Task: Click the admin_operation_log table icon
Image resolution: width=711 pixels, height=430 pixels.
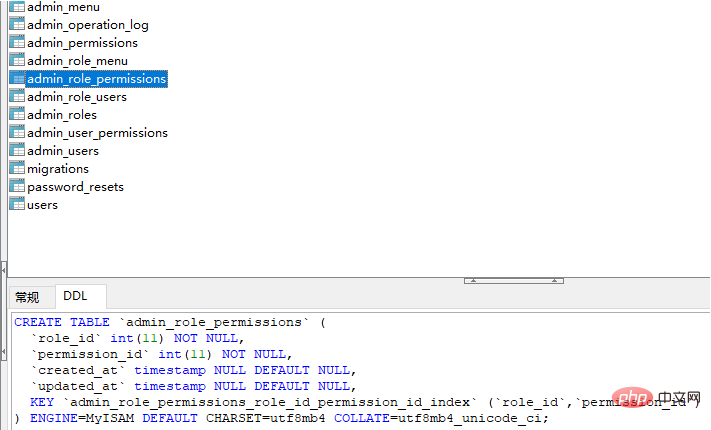Action: tap(17, 25)
